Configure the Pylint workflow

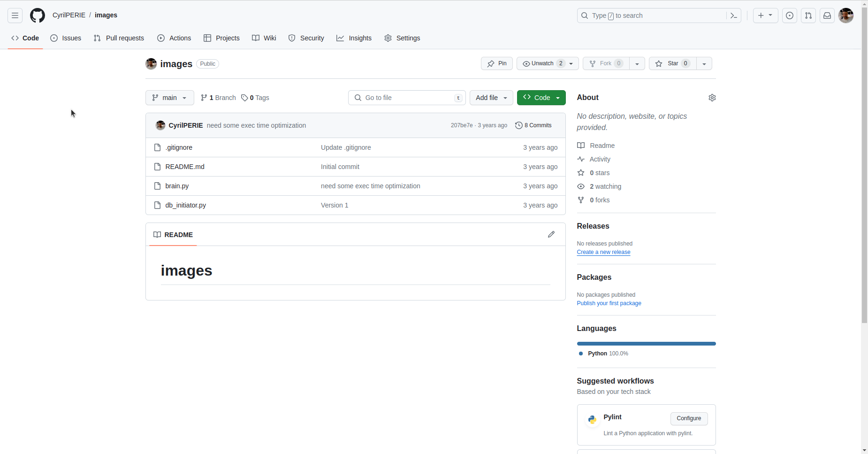pyautogui.click(x=688, y=418)
